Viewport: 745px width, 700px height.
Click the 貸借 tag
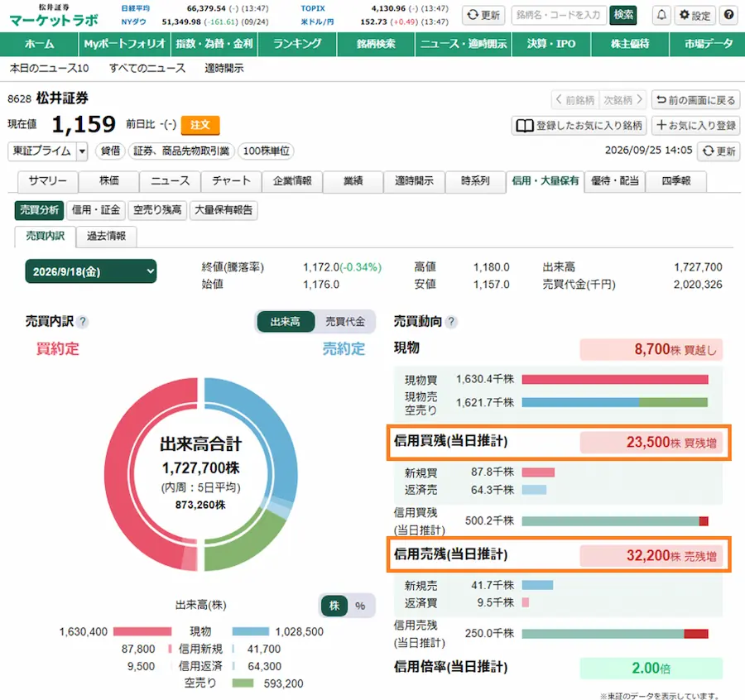click(110, 151)
